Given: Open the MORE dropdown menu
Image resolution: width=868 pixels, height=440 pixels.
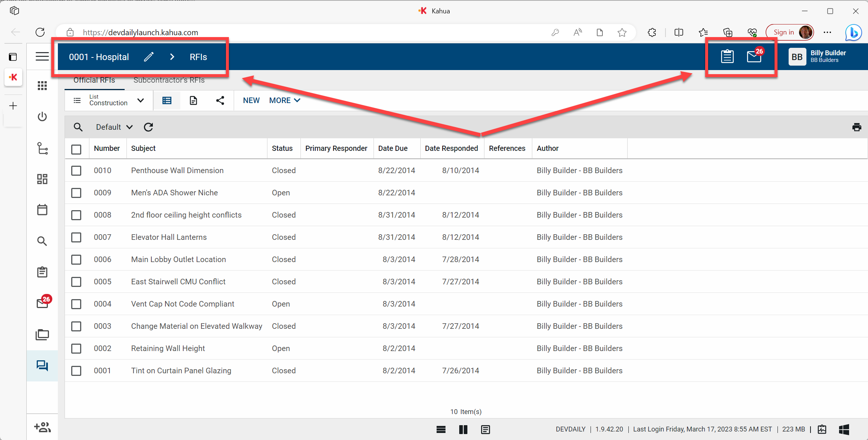Looking at the screenshot, I should (x=285, y=100).
